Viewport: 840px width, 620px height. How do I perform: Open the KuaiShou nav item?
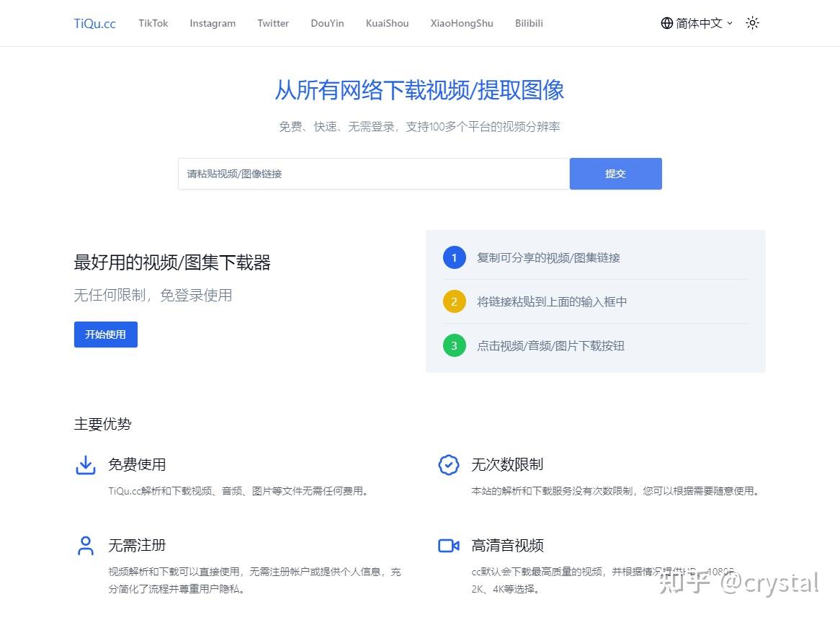(x=388, y=23)
